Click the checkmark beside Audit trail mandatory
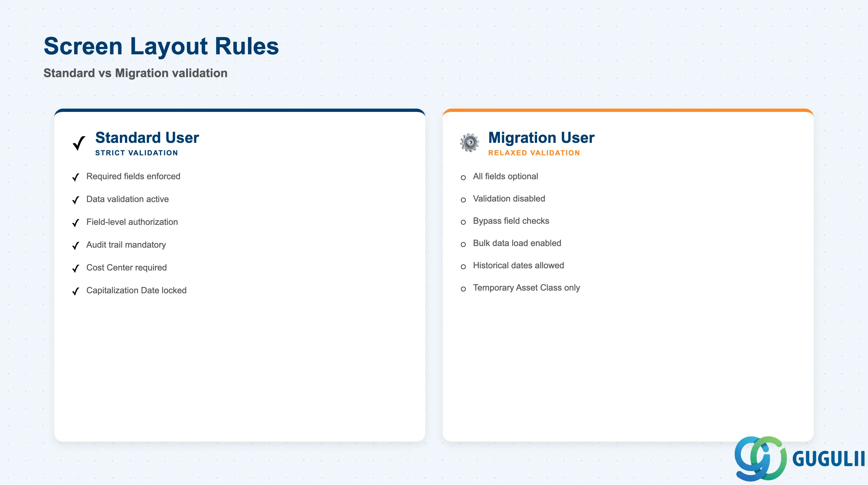868x485 pixels. click(76, 245)
